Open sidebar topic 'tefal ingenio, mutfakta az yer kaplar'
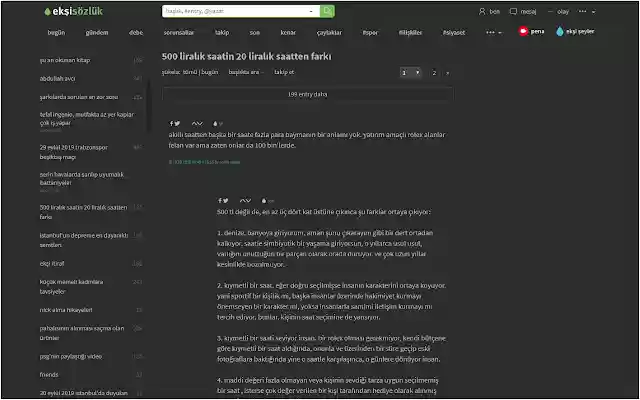The width and height of the screenshot is (640, 400). (x=87, y=119)
